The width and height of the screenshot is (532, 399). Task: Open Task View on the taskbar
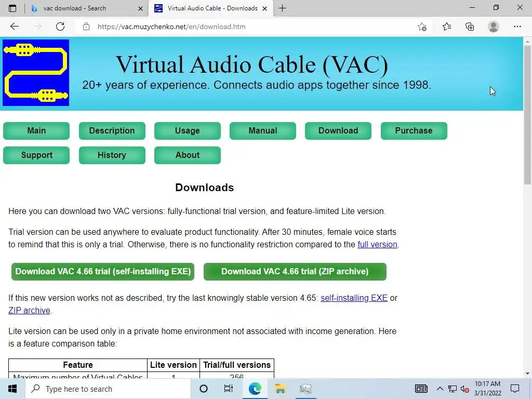pyautogui.click(x=229, y=389)
